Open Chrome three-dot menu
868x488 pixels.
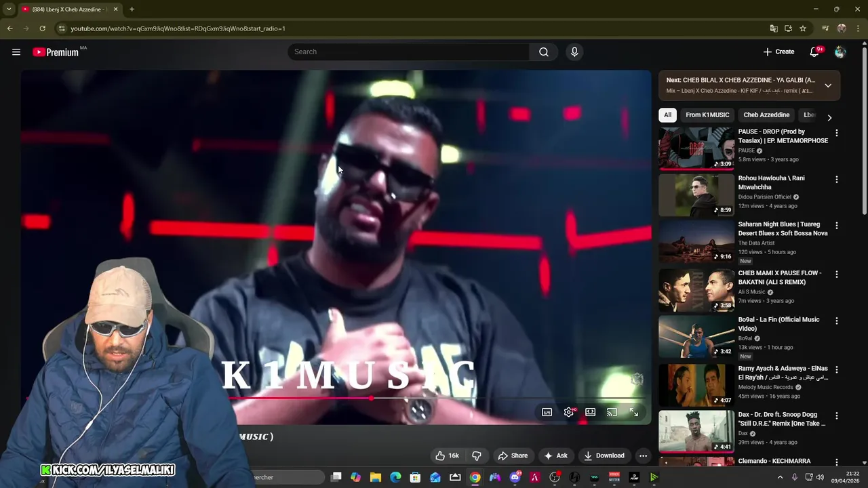[x=857, y=28]
